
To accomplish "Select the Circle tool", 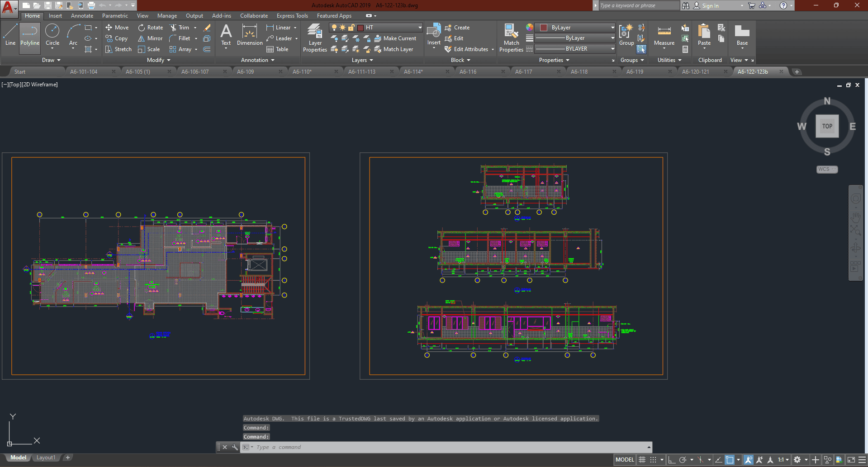I will pos(52,35).
